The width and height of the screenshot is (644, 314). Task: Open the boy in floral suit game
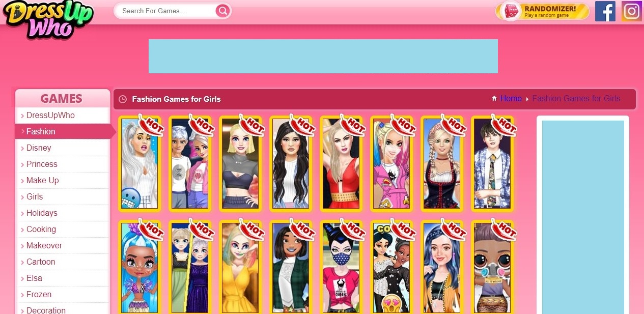point(492,164)
